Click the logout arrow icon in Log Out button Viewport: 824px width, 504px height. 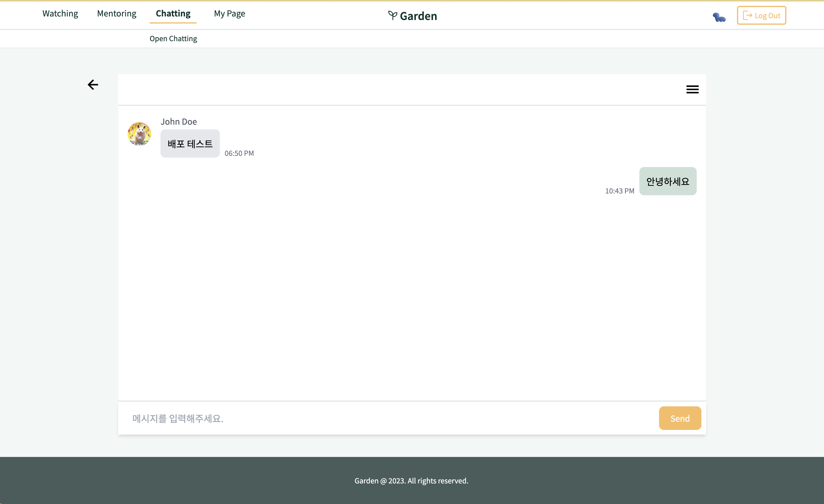coord(747,15)
